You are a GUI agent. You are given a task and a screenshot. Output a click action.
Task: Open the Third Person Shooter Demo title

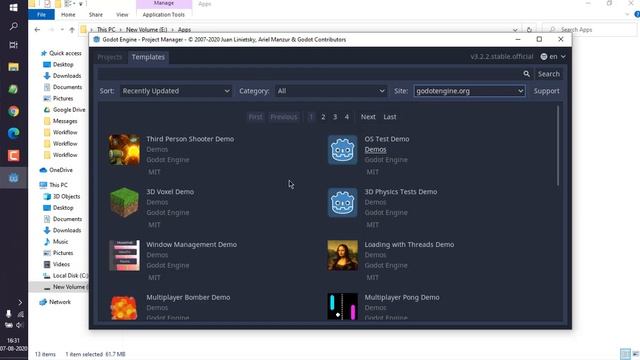click(x=190, y=139)
